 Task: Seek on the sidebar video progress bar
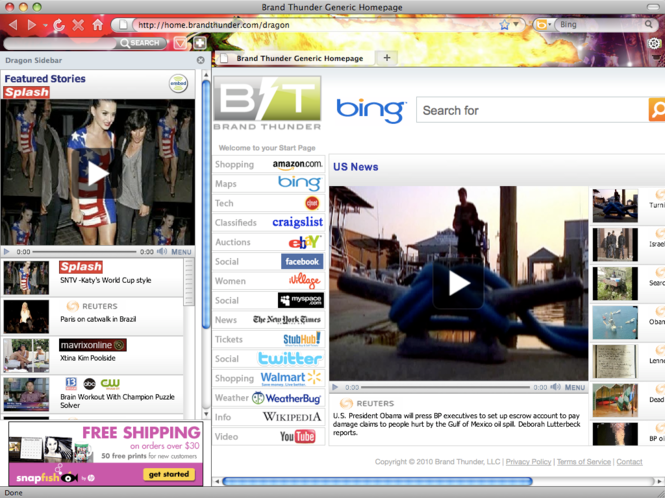[x=84, y=252]
